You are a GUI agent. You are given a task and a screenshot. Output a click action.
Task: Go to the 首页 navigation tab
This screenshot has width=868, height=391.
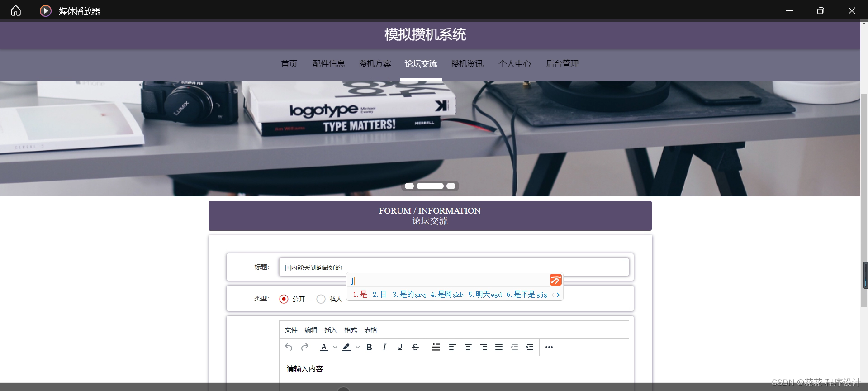click(289, 64)
